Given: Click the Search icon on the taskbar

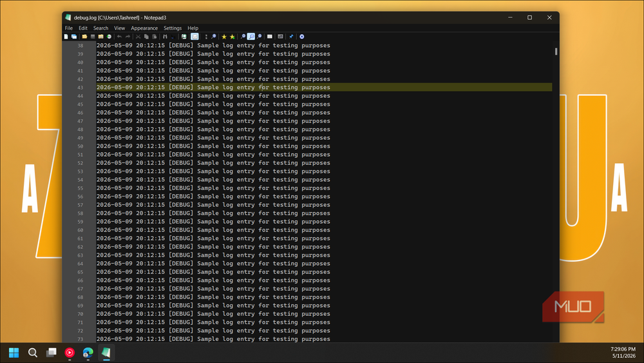Looking at the screenshot, I should (x=33, y=353).
